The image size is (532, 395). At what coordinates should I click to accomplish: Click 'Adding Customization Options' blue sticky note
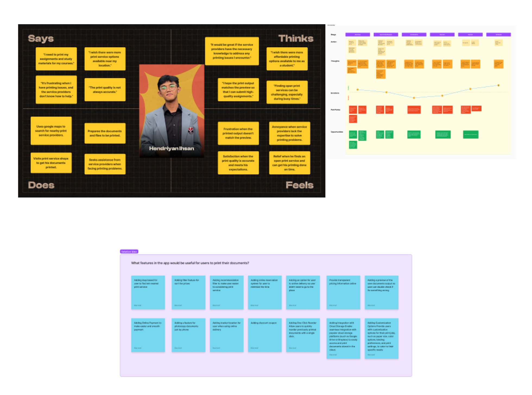coord(381,338)
